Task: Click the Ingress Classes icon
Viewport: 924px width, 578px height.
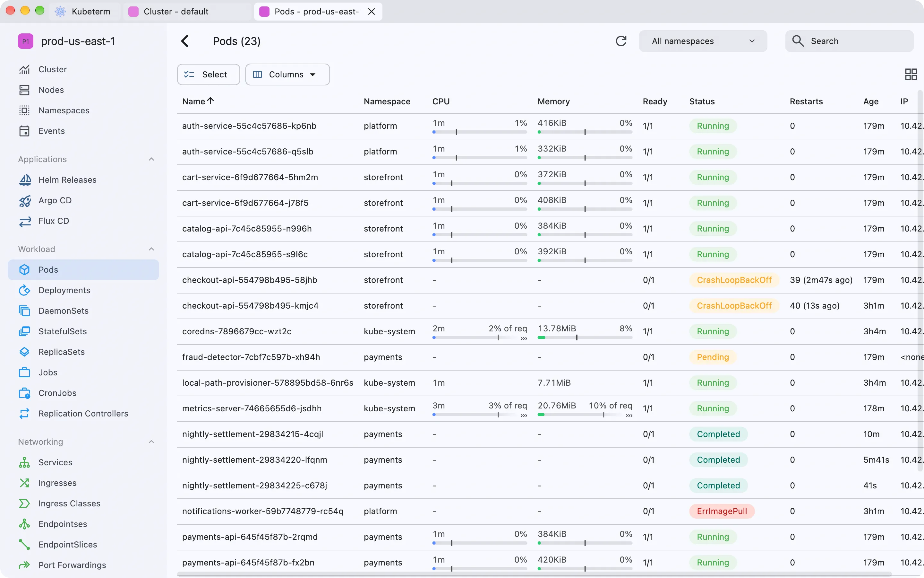Action: 24,504
